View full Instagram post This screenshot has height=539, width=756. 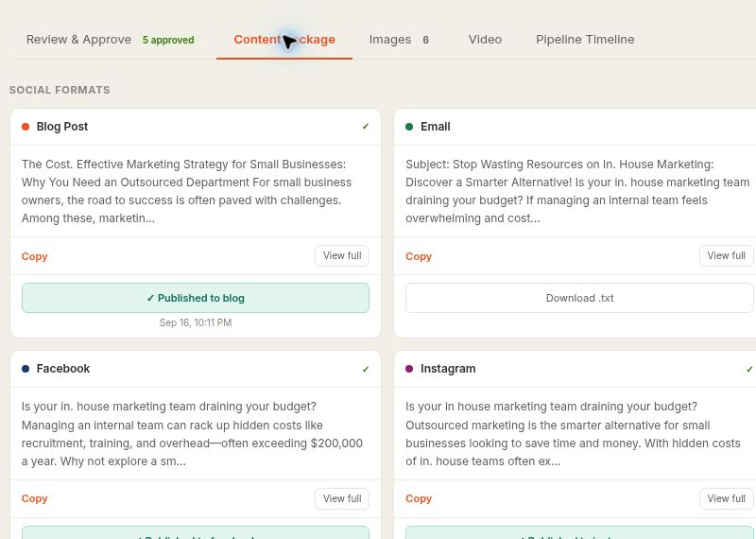tap(726, 498)
